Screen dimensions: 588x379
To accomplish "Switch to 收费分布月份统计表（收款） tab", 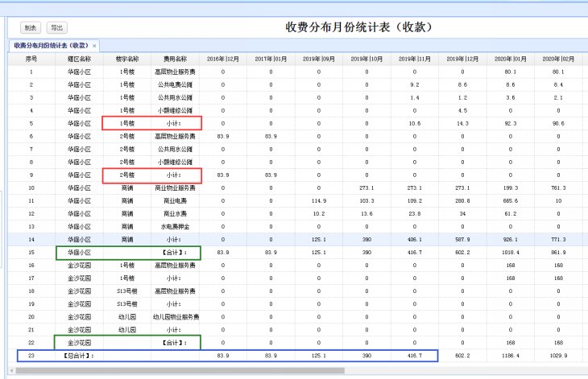I will pyautogui.click(x=50, y=46).
